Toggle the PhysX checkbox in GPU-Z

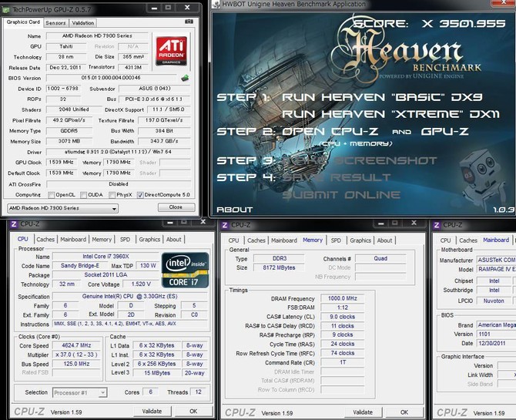(x=112, y=195)
